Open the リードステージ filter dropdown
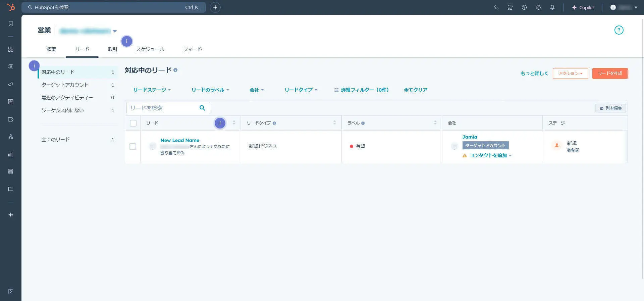The width and height of the screenshot is (644, 301). click(x=152, y=90)
